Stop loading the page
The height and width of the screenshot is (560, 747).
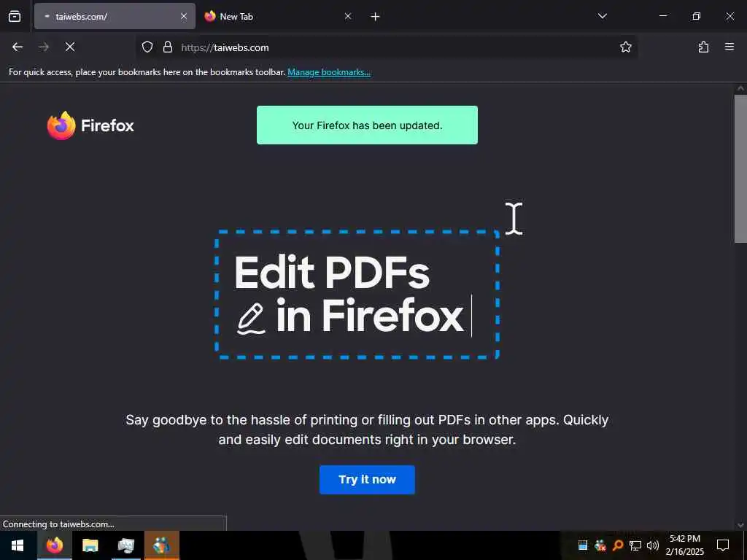[70, 47]
